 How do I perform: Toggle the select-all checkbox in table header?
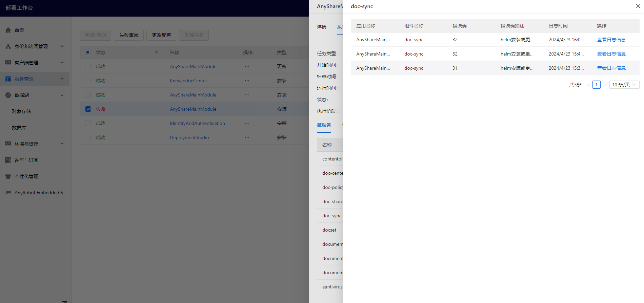88,52
